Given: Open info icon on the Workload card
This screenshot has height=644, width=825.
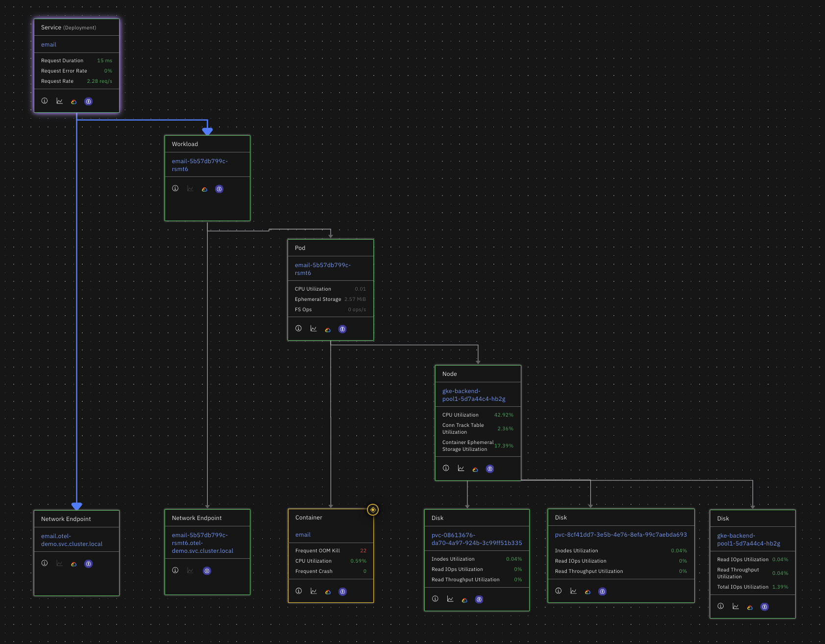Looking at the screenshot, I should (175, 189).
